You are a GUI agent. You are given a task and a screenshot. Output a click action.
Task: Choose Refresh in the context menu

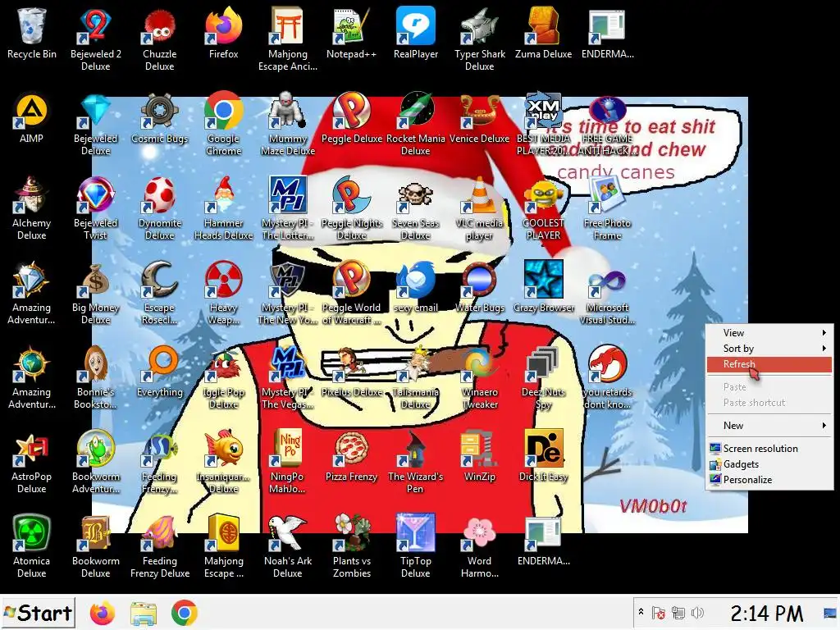pos(769,364)
